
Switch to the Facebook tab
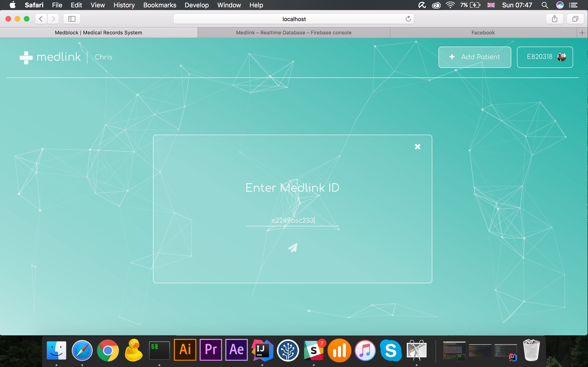(483, 33)
